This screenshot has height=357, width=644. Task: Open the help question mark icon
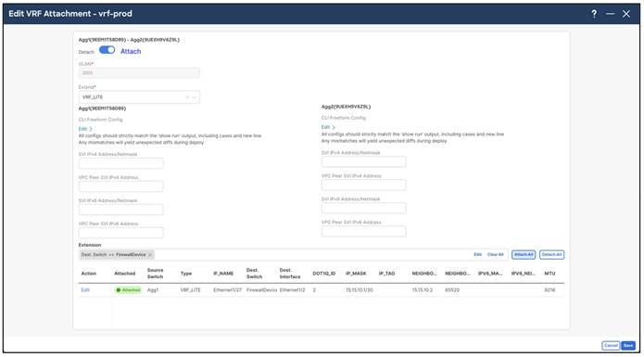(x=594, y=14)
